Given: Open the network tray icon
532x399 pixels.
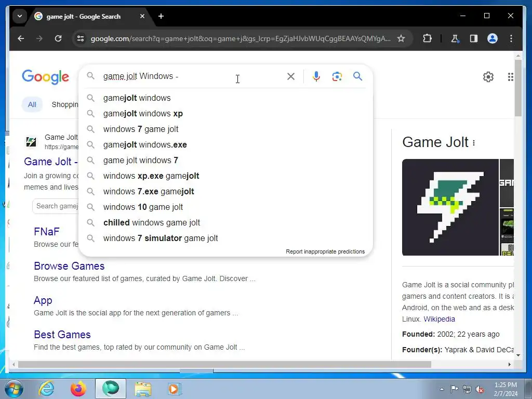Looking at the screenshot, I should coord(467,389).
